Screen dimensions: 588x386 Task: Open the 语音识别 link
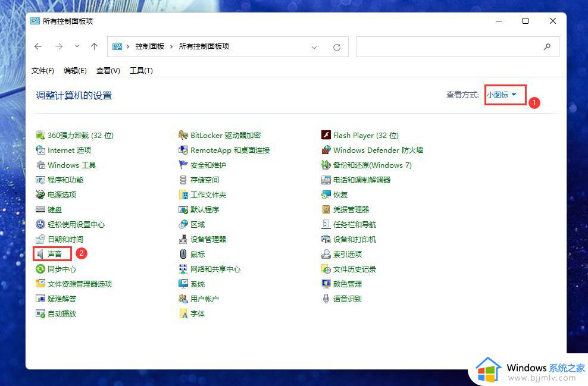(x=347, y=299)
